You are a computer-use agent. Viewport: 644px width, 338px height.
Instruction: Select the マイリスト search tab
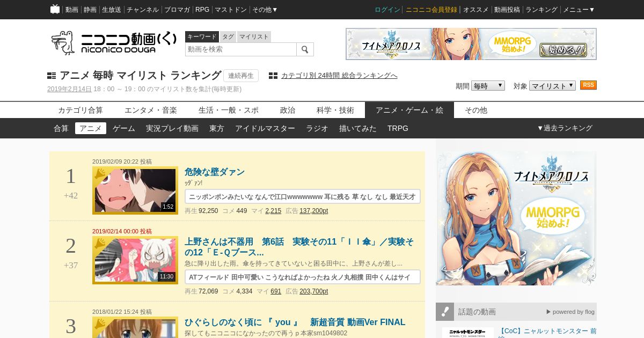click(254, 36)
